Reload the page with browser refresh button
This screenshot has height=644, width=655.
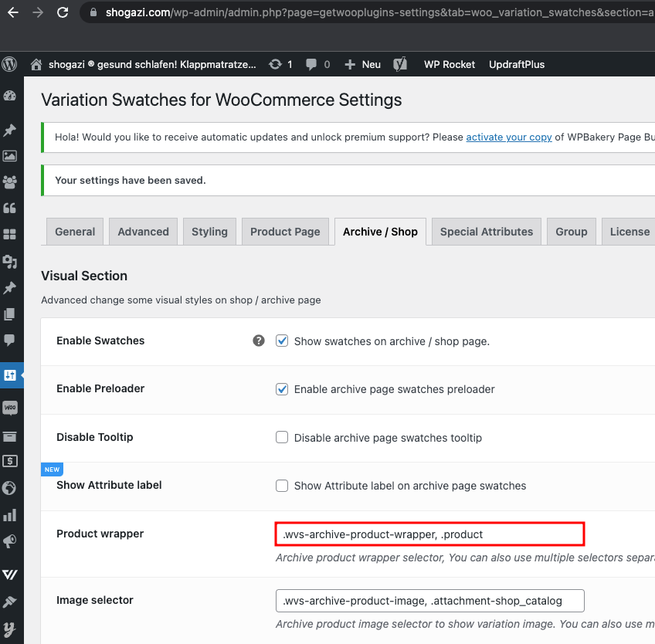[63, 12]
